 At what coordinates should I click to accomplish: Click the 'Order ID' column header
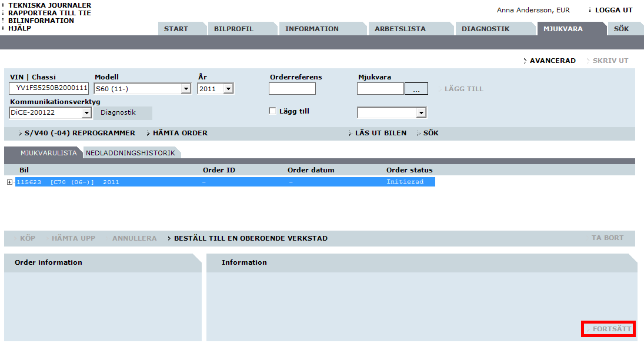219,170
